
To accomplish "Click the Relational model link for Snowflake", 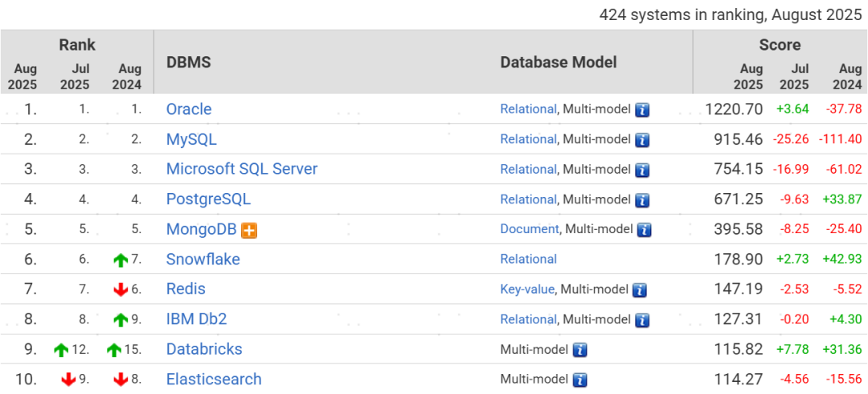I will (528, 259).
